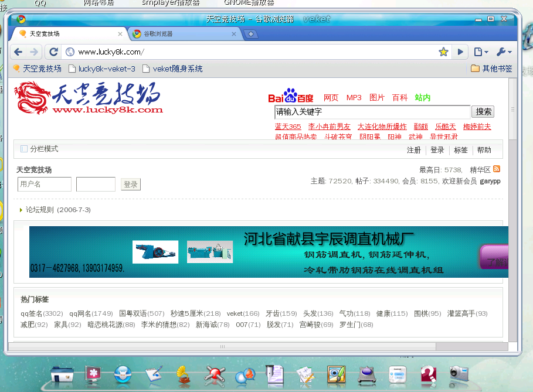Select the 站内 search category
The width and height of the screenshot is (533, 392).
pos(423,98)
